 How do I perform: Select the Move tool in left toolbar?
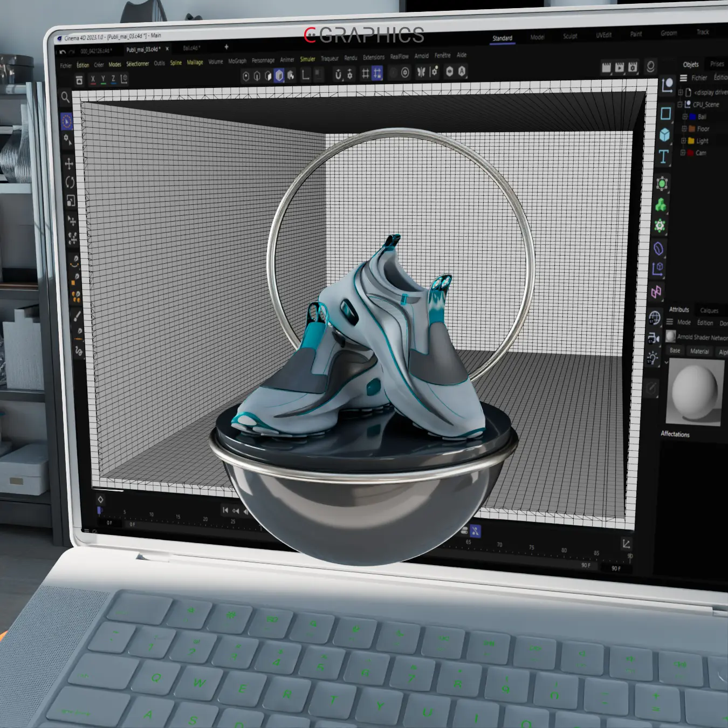point(70,163)
